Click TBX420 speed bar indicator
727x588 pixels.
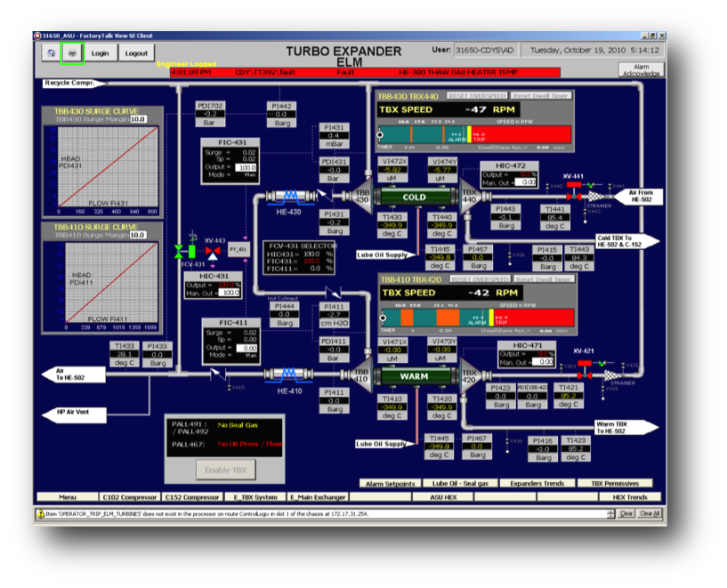(478, 318)
